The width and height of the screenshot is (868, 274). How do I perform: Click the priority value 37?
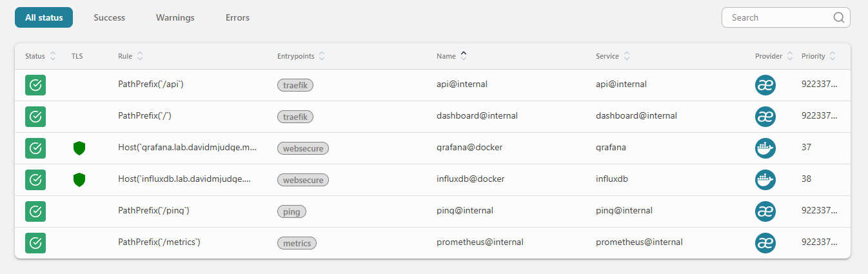coord(807,147)
